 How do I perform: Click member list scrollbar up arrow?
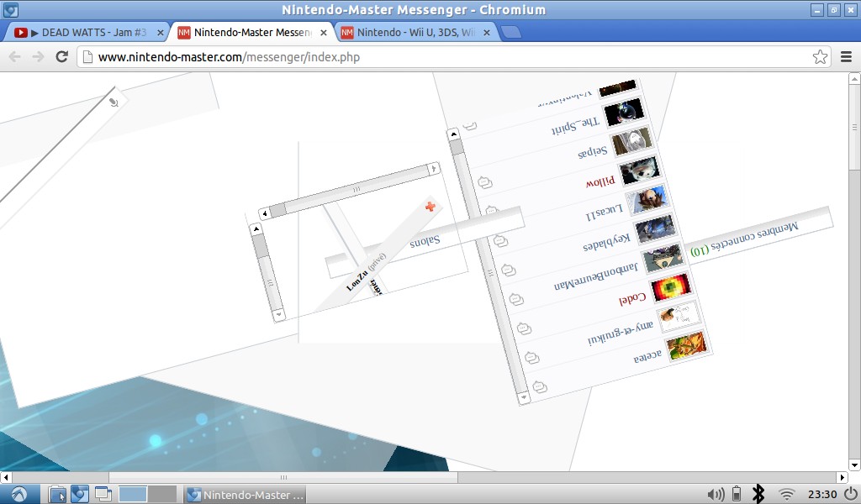click(x=453, y=134)
